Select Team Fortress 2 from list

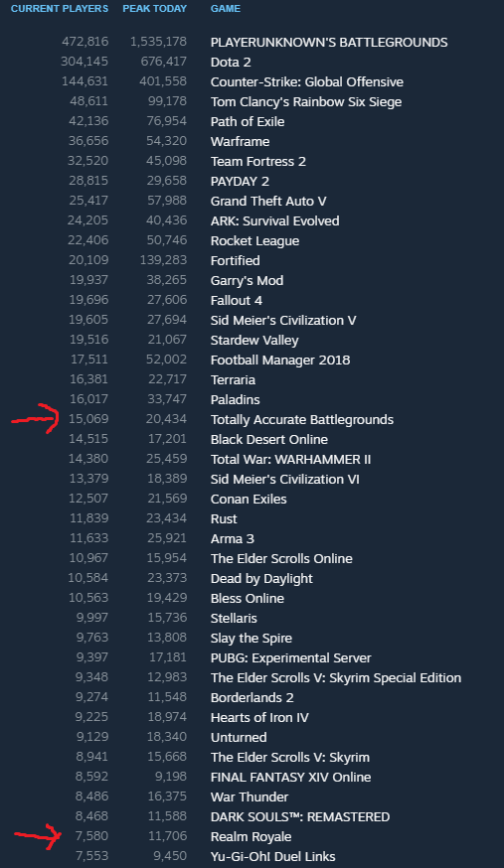pos(258,162)
